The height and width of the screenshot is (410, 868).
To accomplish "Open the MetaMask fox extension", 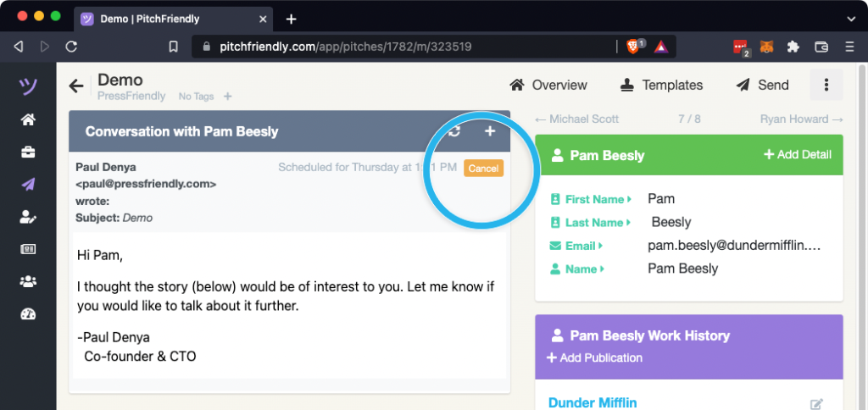I will point(766,47).
